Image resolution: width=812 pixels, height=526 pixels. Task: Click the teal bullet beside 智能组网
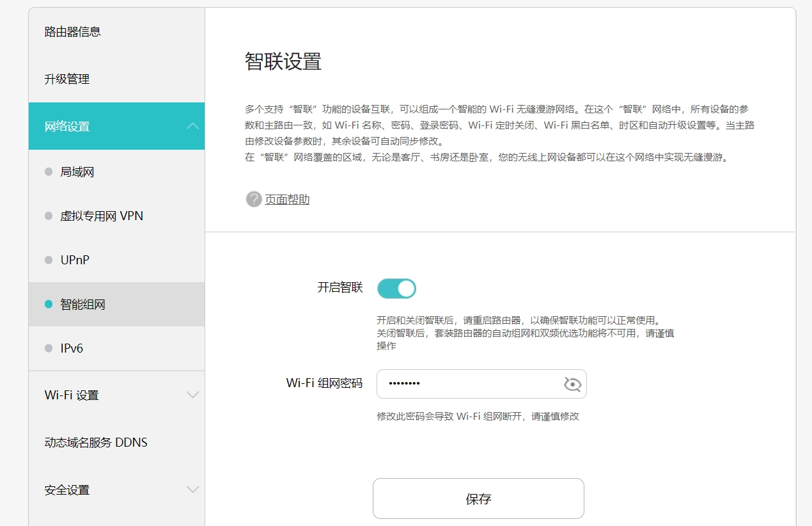coord(49,305)
